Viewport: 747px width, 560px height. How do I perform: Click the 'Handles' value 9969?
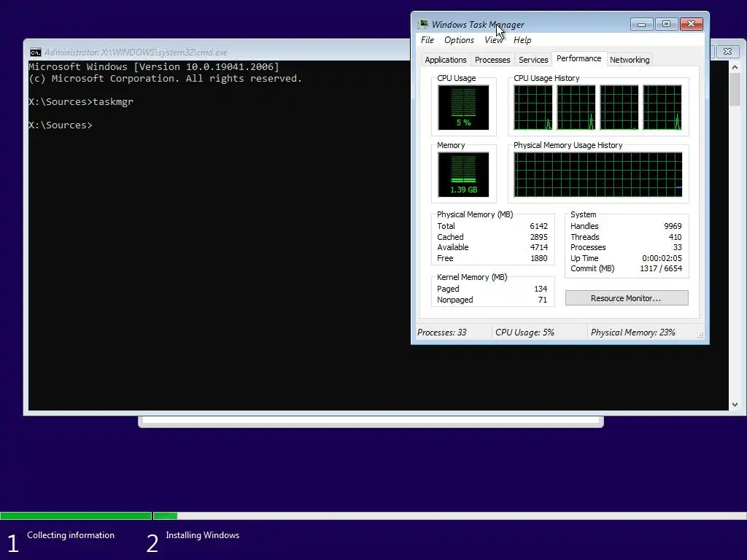(673, 226)
